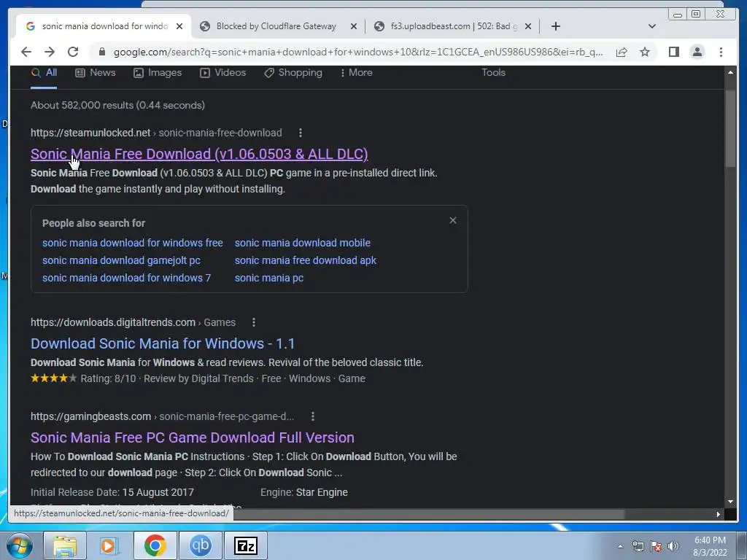Click the horizontal scrollbar thumb
The width and height of the screenshot is (747, 560).
[429, 514]
